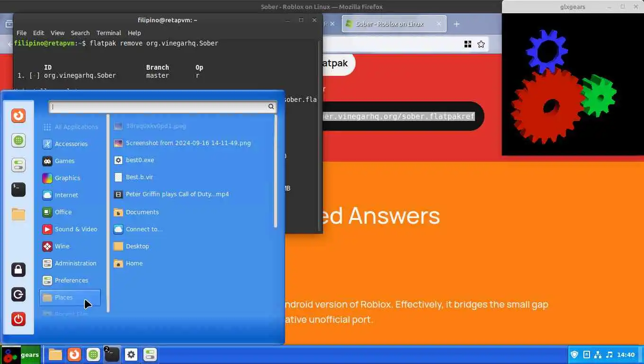The image size is (644, 364).
Task: Click the Flatpak pill button on the page
Action: (x=338, y=64)
